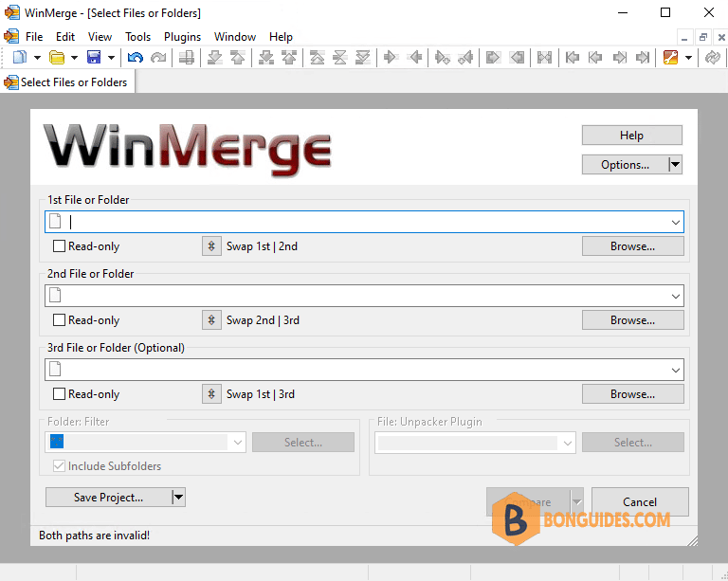Open dropdown arrow next to Save icon
The width and height of the screenshot is (728, 581).
click(x=112, y=58)
